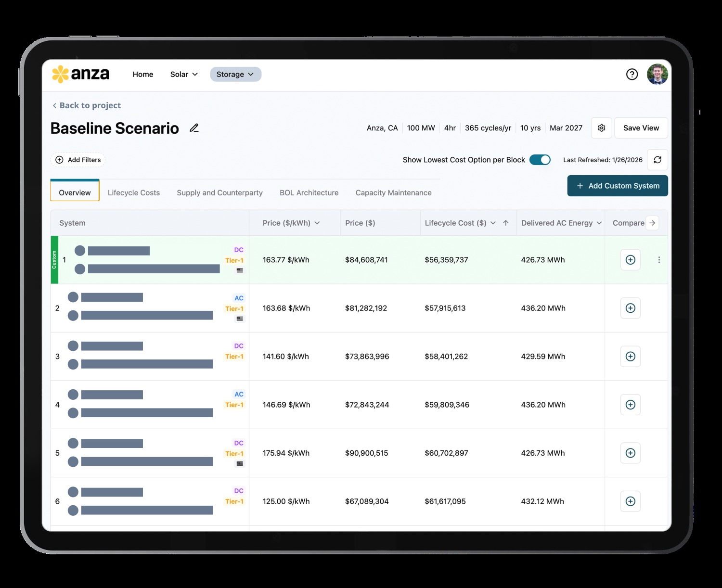Click the Show Lowest Cost toggle slider handle

545,160
